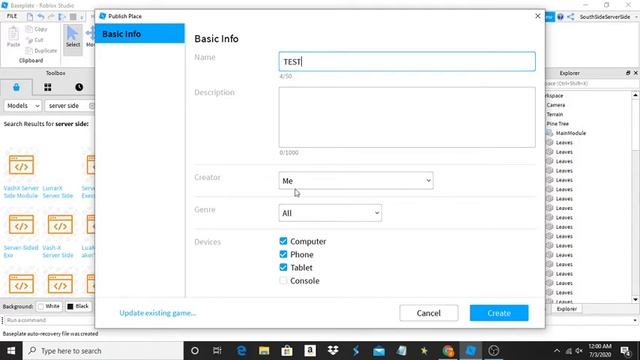Open File Explorer from taskbar
The width and height of the screenshot is (640, 360).
click(x=264, y=351)
